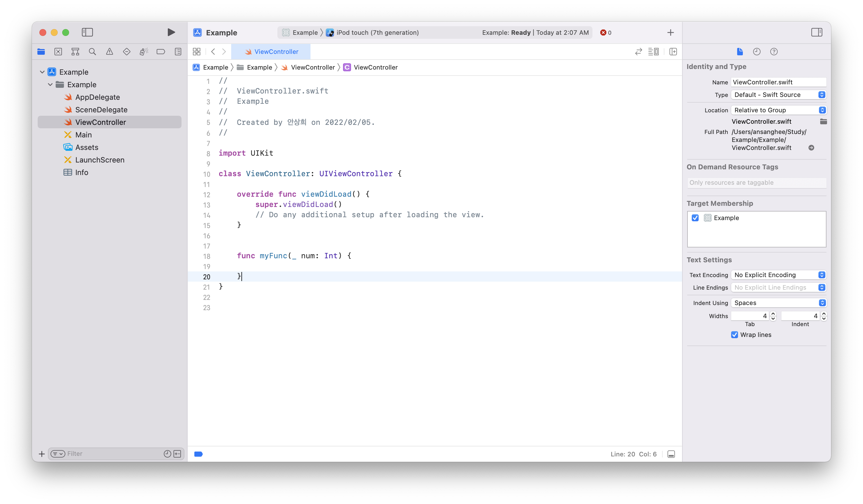Reveal file in Finder arrow icon
This screenshot has height=504, width=863.
click(811, 148)
